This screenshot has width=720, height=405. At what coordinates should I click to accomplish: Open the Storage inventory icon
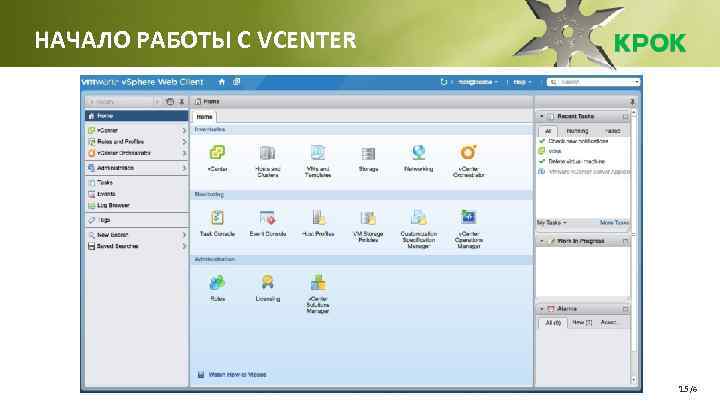[x=368, y=153]
